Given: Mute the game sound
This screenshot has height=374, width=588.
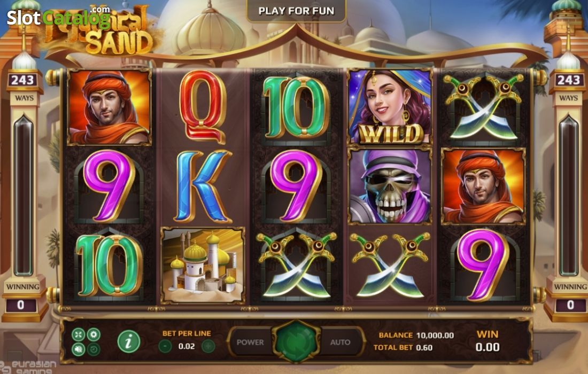Looking at the screenshot, I should pyautogui.click(x=78, y=349).
